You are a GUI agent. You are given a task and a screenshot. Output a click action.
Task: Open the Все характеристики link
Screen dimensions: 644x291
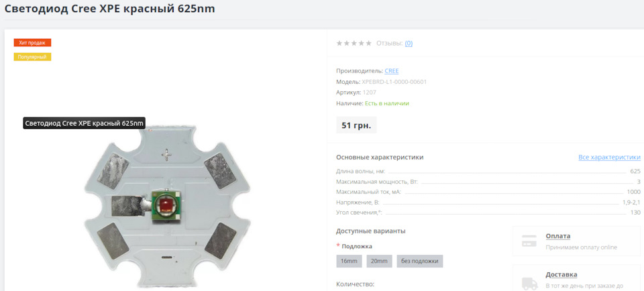pyautogui.click(x=609, y=157)
